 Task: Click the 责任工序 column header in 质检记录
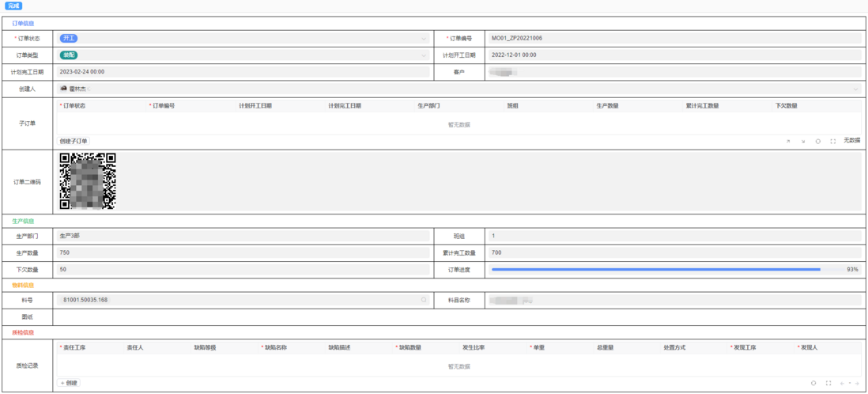[x=74, y=347]
